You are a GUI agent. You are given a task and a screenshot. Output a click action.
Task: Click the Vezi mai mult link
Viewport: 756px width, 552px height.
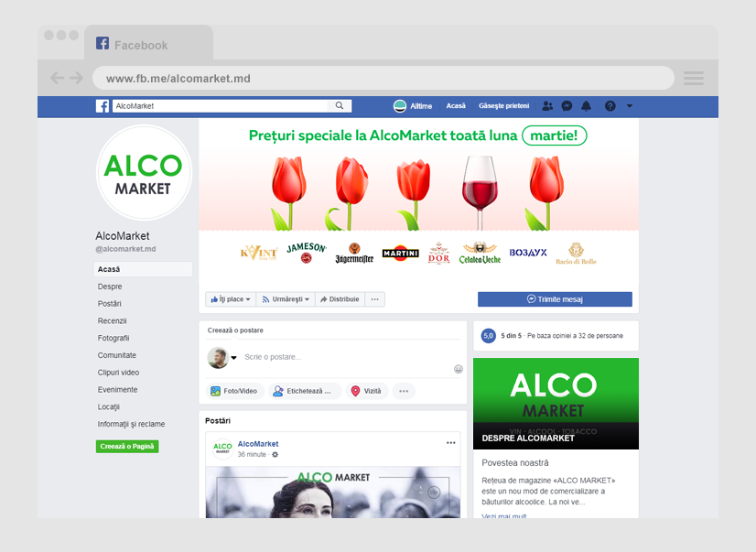tap(503, 516)
